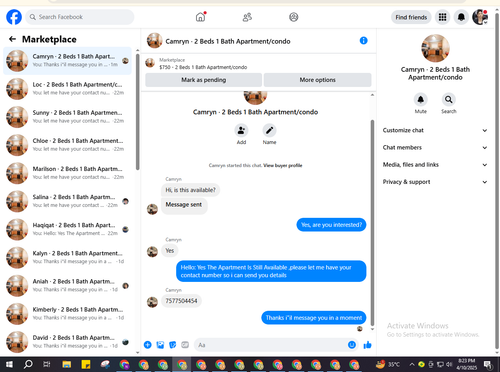Open Windows Start menu

point(9,364)
